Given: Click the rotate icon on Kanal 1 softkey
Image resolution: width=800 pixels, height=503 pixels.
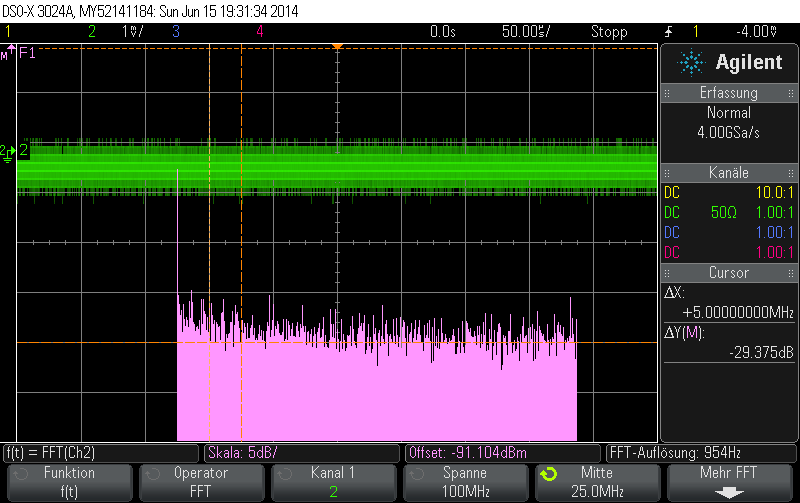Looking at the screenshot, I should (285, 474).
